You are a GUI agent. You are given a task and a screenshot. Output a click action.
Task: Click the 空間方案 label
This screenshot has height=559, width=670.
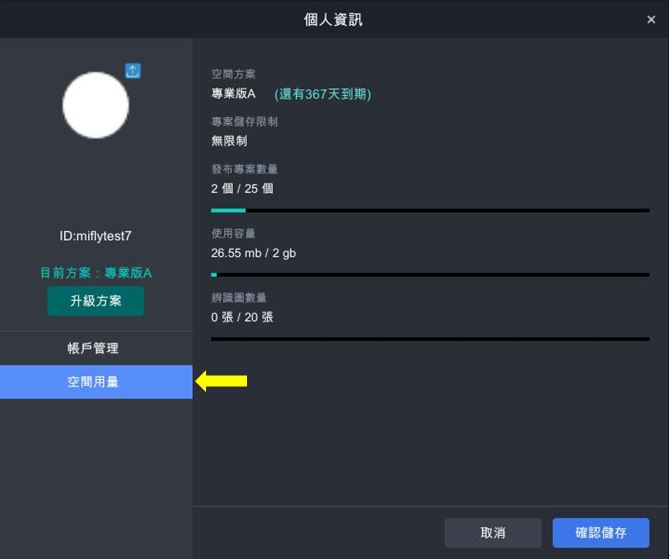click(233, 74)
